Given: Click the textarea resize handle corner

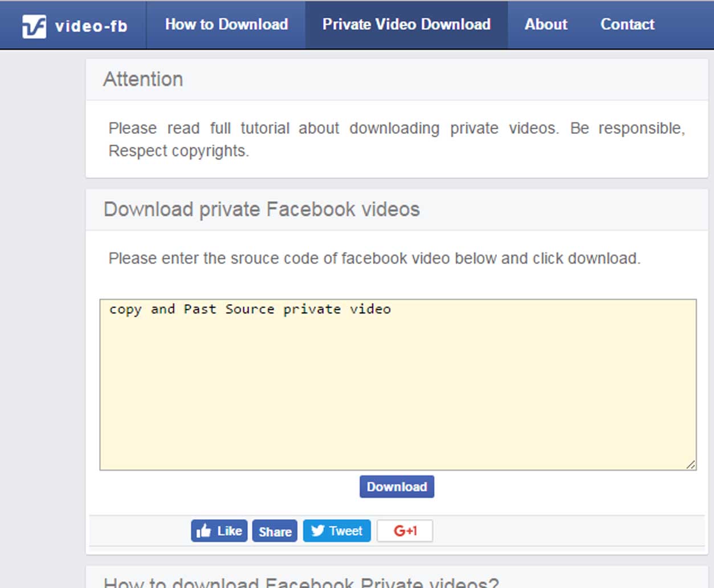Looking at the screenshot, I should (x=691, y=464).
